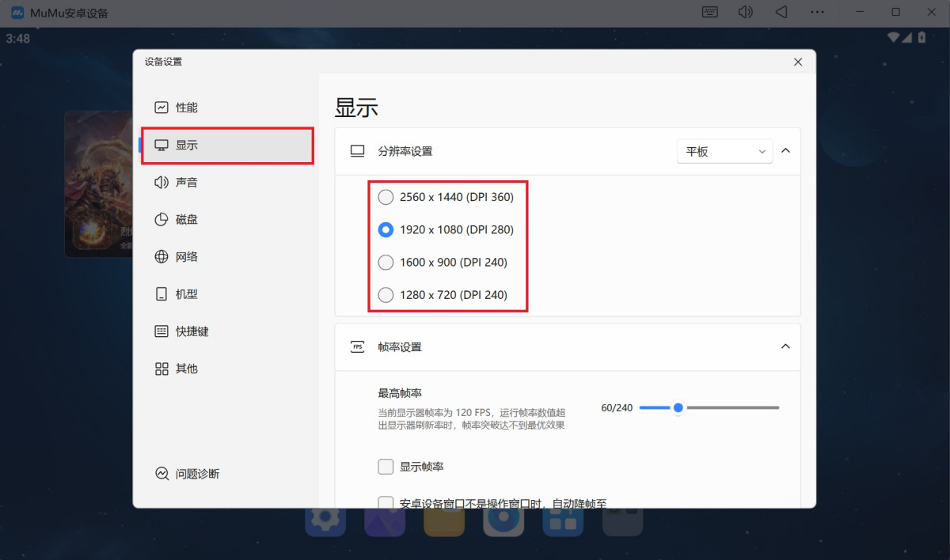Screen dimensions: 950x560
Task: Click the 快捷键 keyboard shortcuts icon
Action: 161,331
